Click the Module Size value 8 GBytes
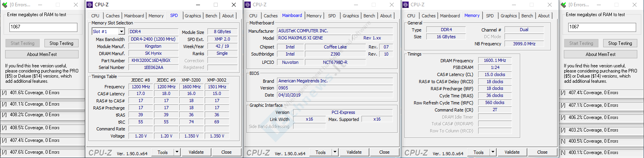Screen dimensions: 644x158 coord(222,32)
